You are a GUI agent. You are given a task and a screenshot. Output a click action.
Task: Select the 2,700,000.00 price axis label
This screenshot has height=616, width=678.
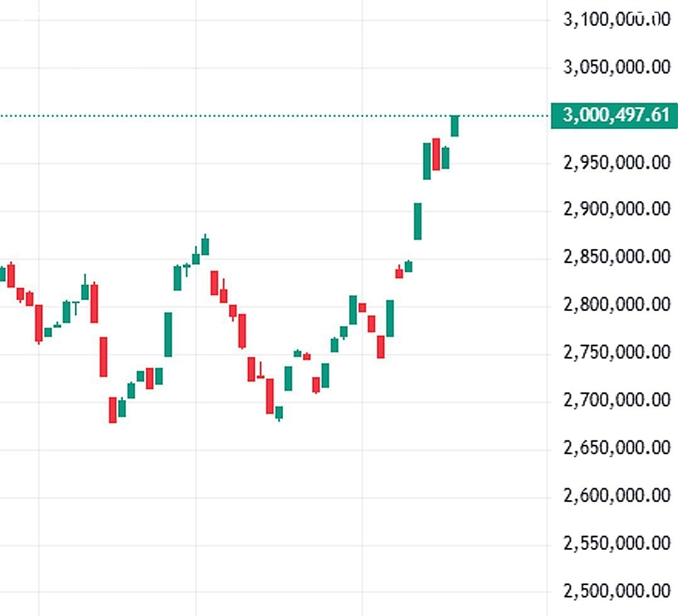(x=616, y=400)
